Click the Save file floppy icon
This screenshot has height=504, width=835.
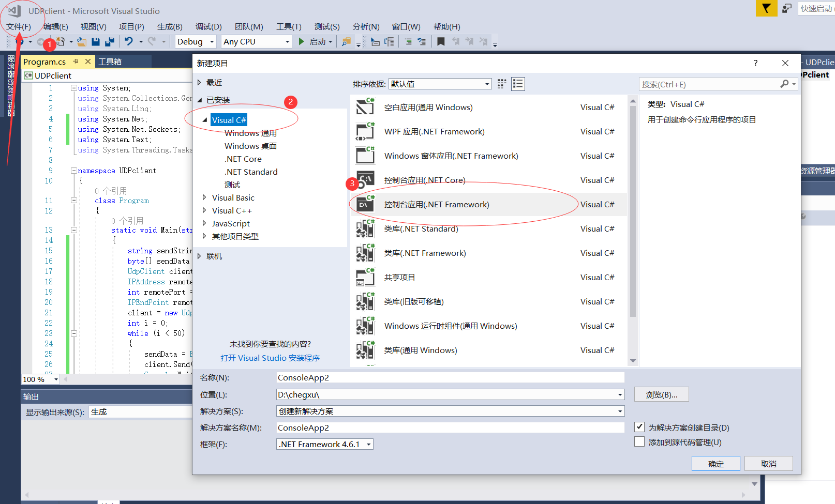(96, 41)
